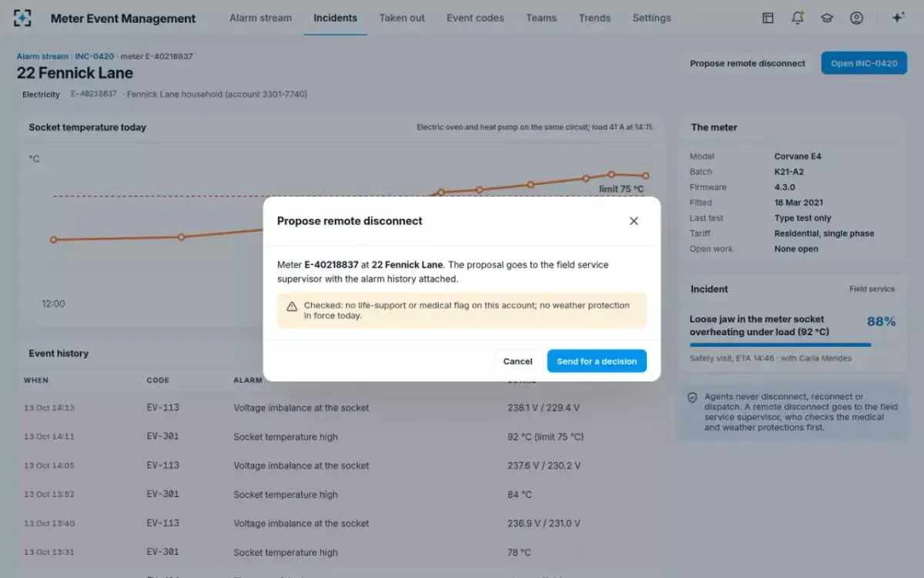View the Trends tab
Image resolution: width=924 pixels, height=578 pixels.
(594, 18)
